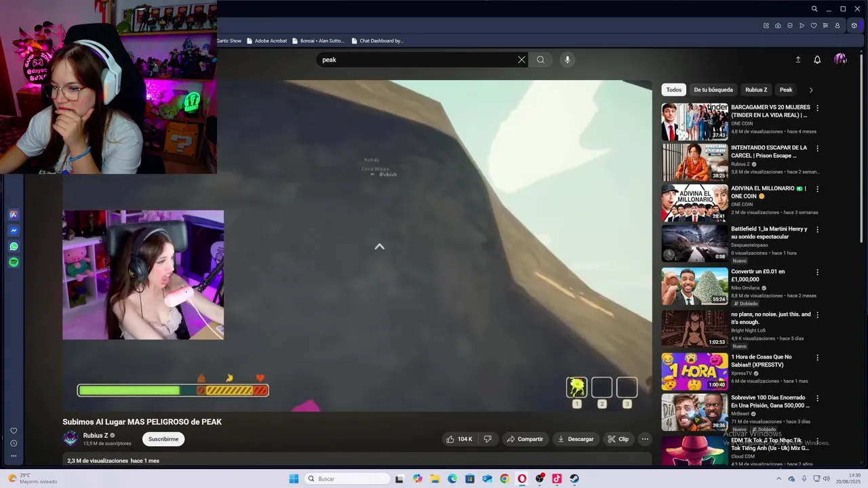Open history clock in Opera sidebar
868x488 pixels.
14,443
